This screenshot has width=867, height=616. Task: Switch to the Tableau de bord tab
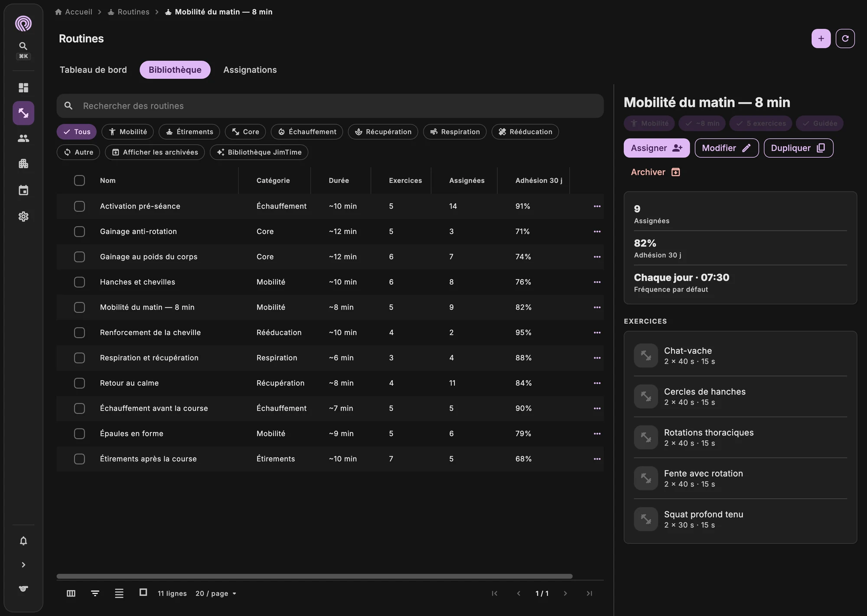click(x=93, y=70)
